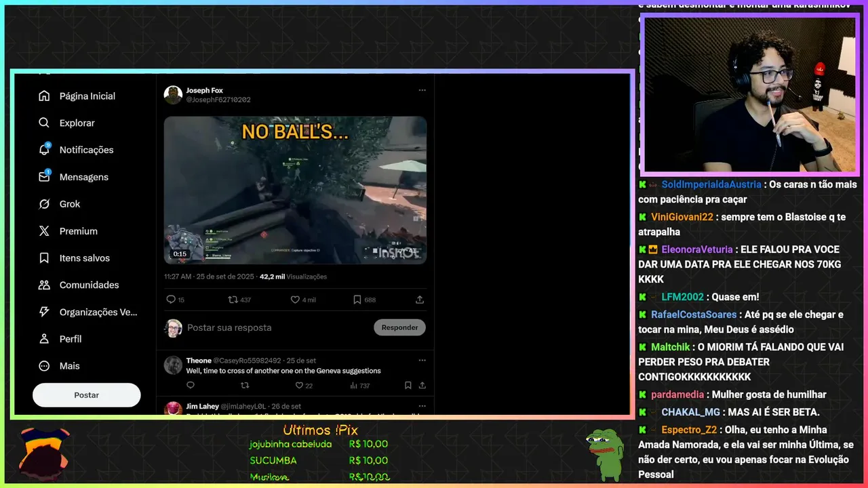Click the Organizações Ve... sidebar label

(x=98, y=312)
